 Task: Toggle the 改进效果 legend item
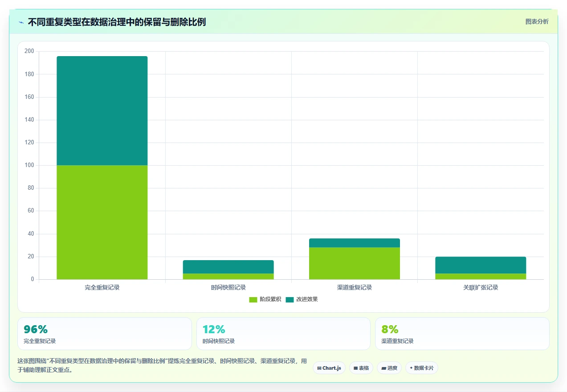(302, 299)
